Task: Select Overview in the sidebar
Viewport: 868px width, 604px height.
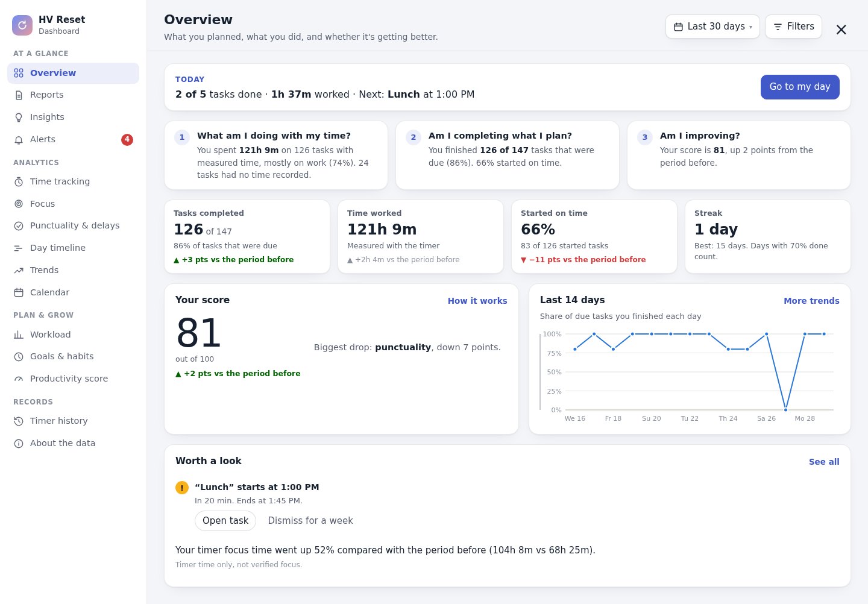Action: pyautogui.click(x=73, y=73)
